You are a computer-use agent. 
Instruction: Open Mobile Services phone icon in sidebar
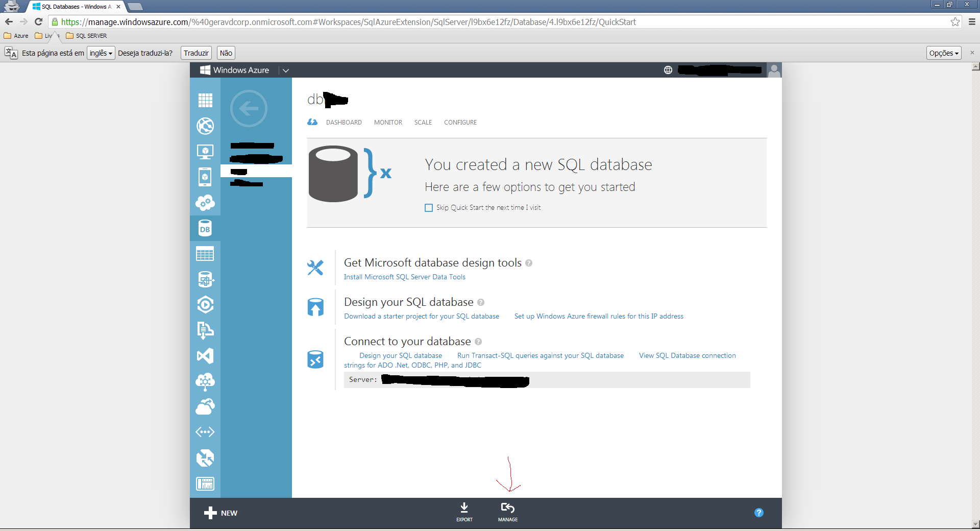pyautogui.click(x=205, y=177)
